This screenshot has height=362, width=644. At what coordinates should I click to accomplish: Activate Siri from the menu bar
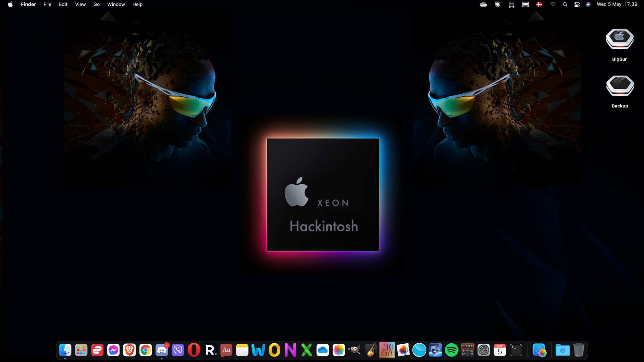(588, 4)
